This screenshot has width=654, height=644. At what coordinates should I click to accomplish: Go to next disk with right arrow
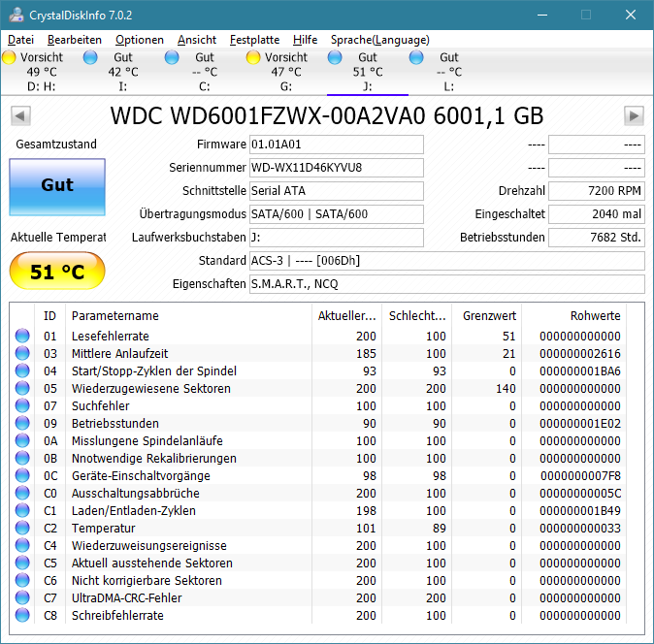(x=634, y=115)
